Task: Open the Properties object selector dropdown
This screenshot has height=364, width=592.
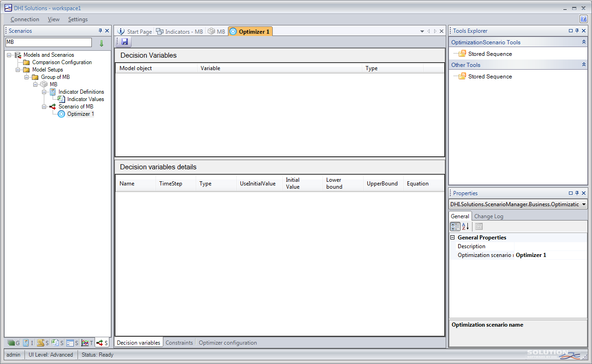Action: 585,204
